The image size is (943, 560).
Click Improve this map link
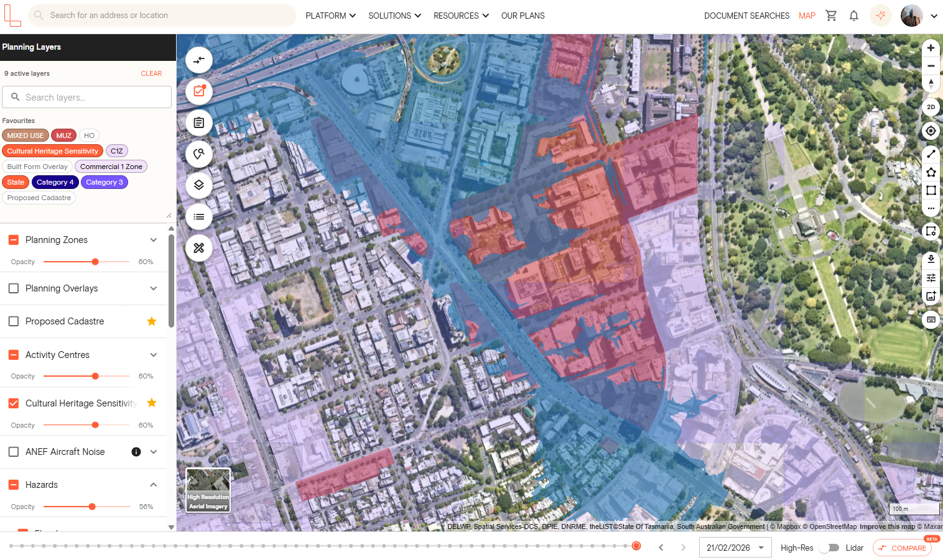[x=887, y=526]
